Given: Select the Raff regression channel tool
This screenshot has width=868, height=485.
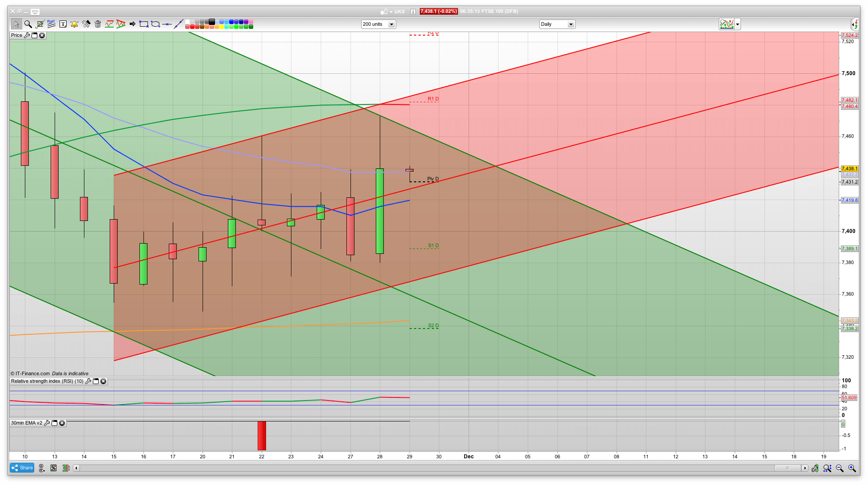Looking at the screenshot, I should point(51,24).
